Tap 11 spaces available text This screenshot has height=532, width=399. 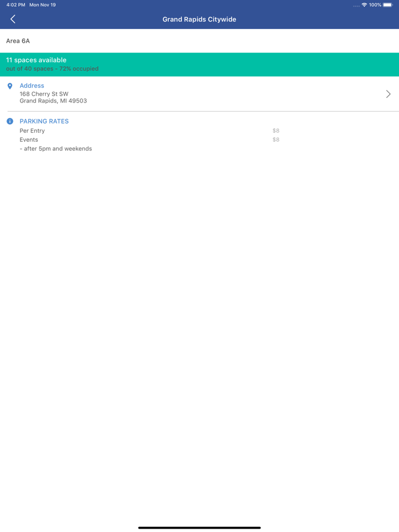click(x=36, y=60)
